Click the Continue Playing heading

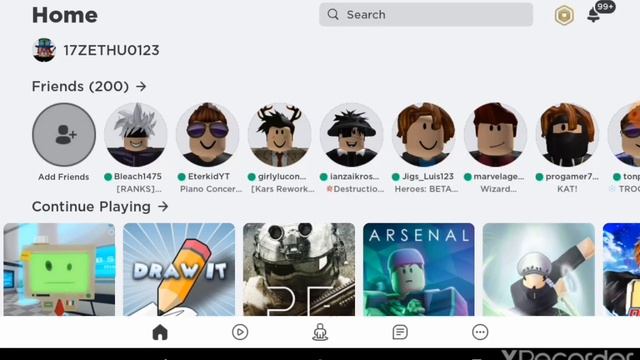[x=91, y=207]
